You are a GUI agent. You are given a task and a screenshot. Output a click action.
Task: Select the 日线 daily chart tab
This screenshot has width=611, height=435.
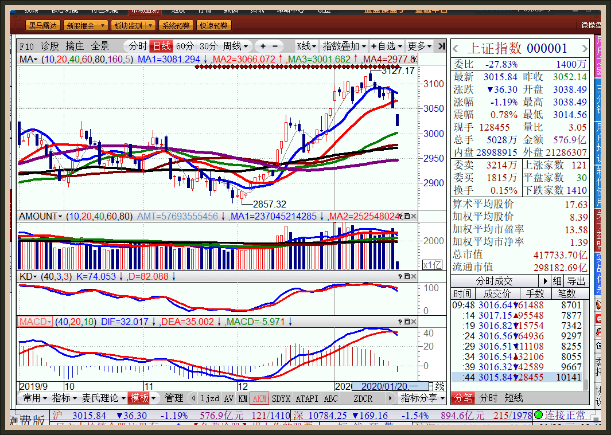coord(161,46)
